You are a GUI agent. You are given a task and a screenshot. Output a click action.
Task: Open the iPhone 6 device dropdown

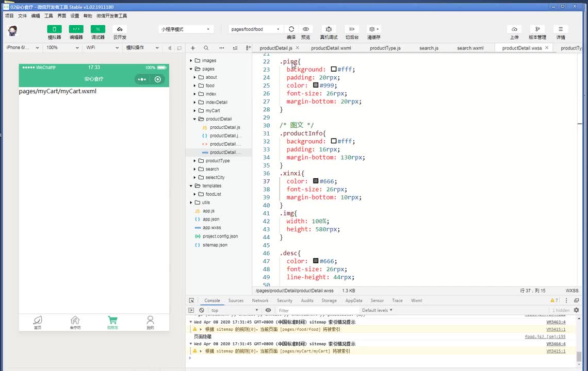tap(22, 48)
